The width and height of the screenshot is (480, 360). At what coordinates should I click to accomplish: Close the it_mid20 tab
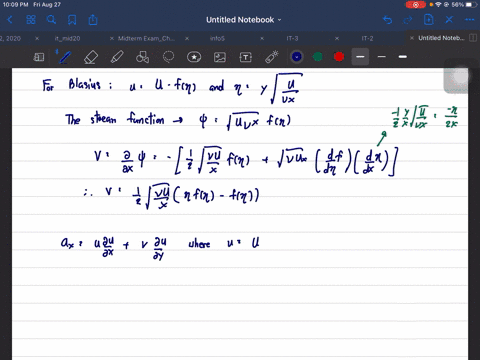(x=37, y=38)
